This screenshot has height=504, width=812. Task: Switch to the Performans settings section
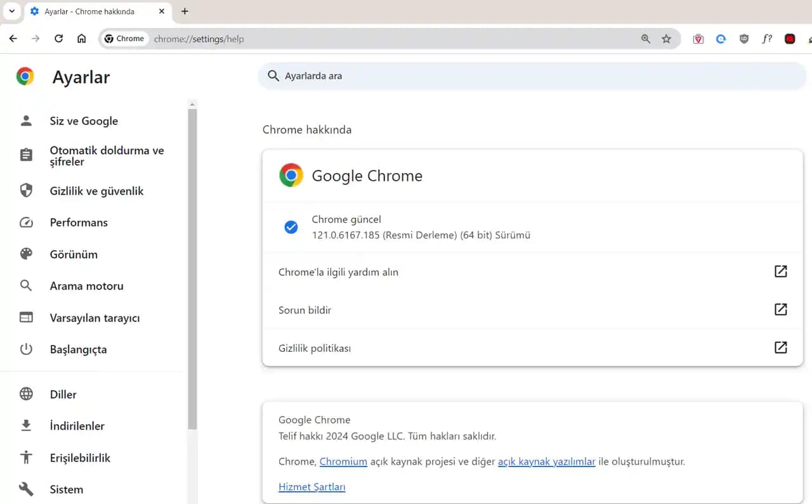[x=79, y=223]
